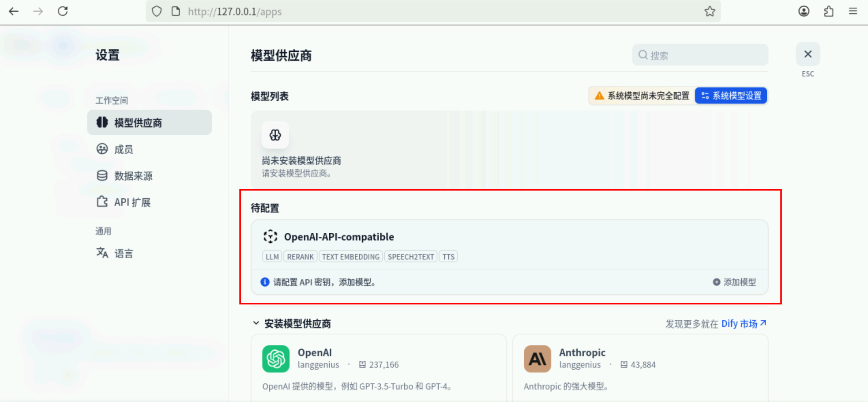Screen dimensions: 868x402
Task: Go to API 扩展 settings
Action: tap(132, 202)
